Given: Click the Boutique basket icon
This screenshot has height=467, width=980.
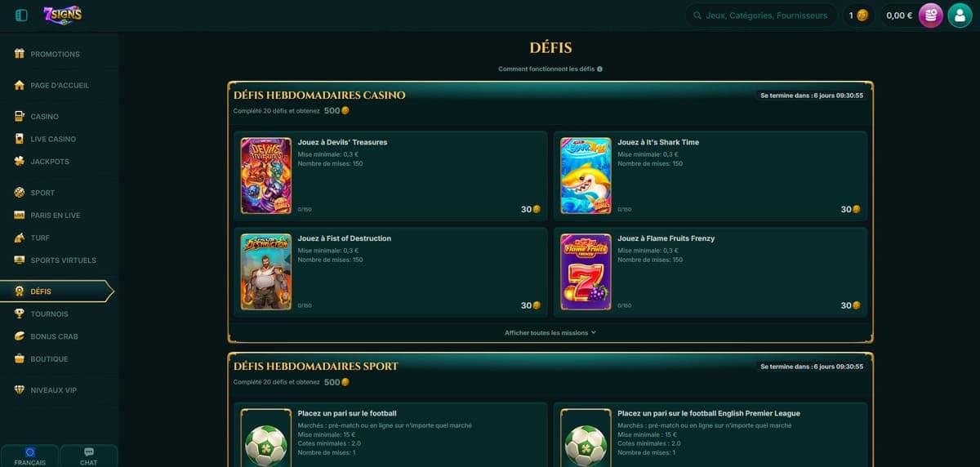Looking at the screenshot, I should (20, 359).
